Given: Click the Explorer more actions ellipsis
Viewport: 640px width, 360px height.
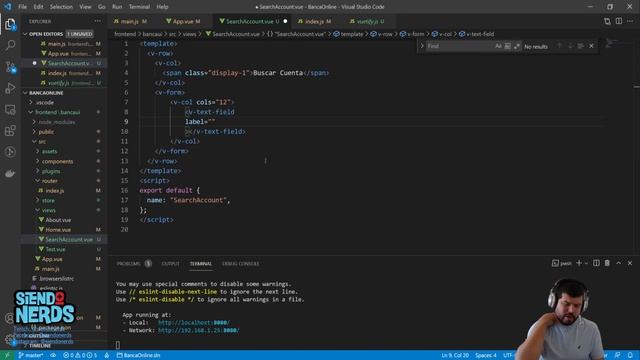Looking at the screenshot, I should point(98,21).
